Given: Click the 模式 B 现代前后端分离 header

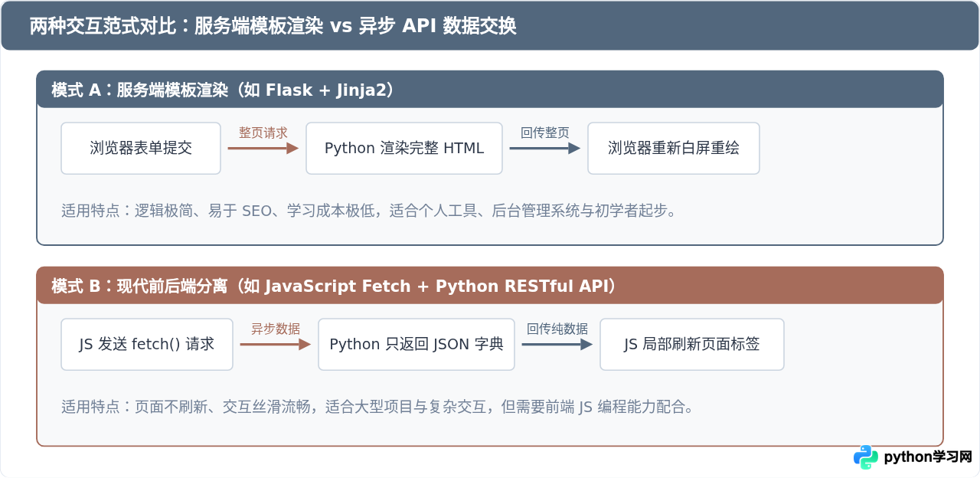Looking at the screenshot, I should (x=490, y=286).
